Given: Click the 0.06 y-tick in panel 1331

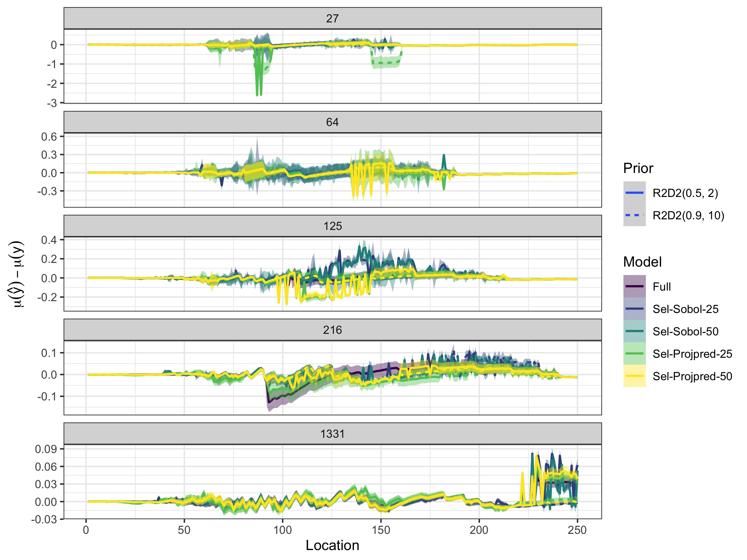Looking at the screenshot, I should tap(46, 467).
